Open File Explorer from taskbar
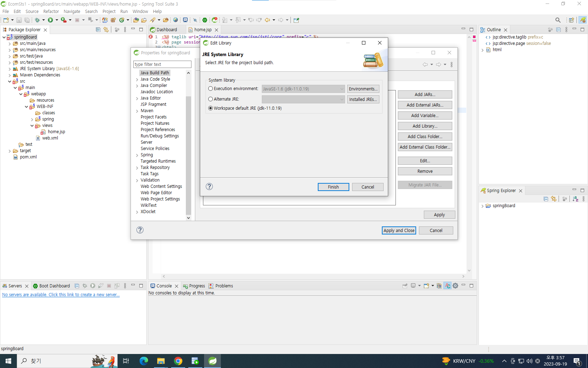588x368 pixels. (x=161, y=361)
